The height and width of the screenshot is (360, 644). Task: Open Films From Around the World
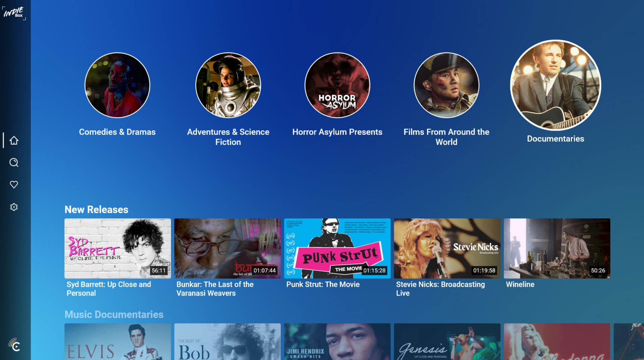click(446, 85)
